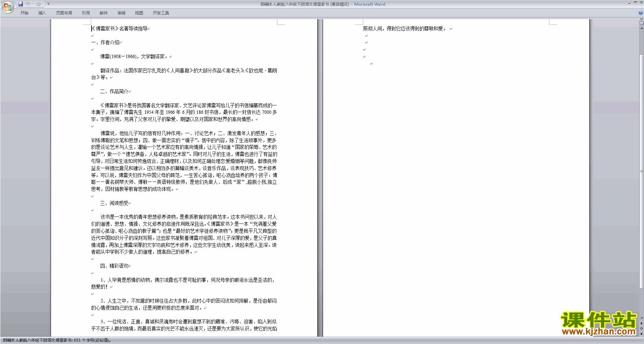The image size is (644, 344).
Task: Go to the previous page with double-up arrow
Action: [641, 323]
